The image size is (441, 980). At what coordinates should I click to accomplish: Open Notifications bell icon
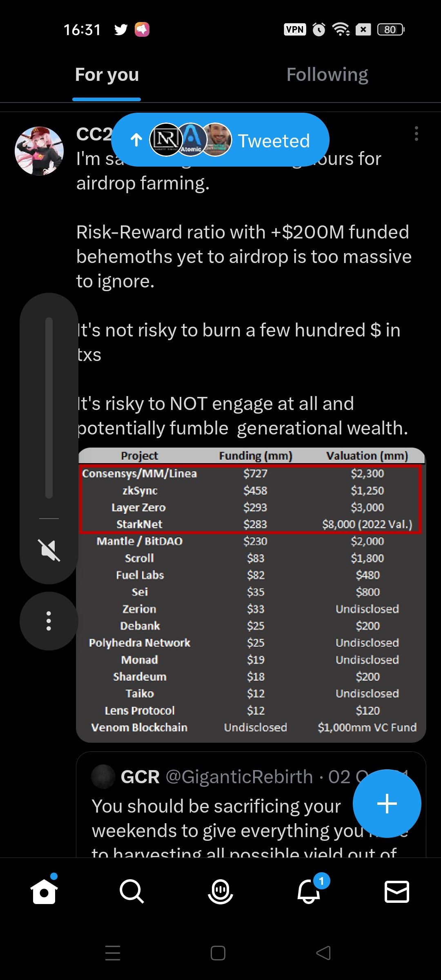pos(309,891)
